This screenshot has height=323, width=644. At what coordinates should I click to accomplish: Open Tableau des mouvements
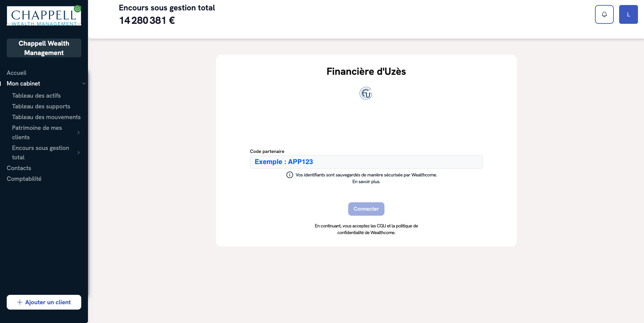46,117
